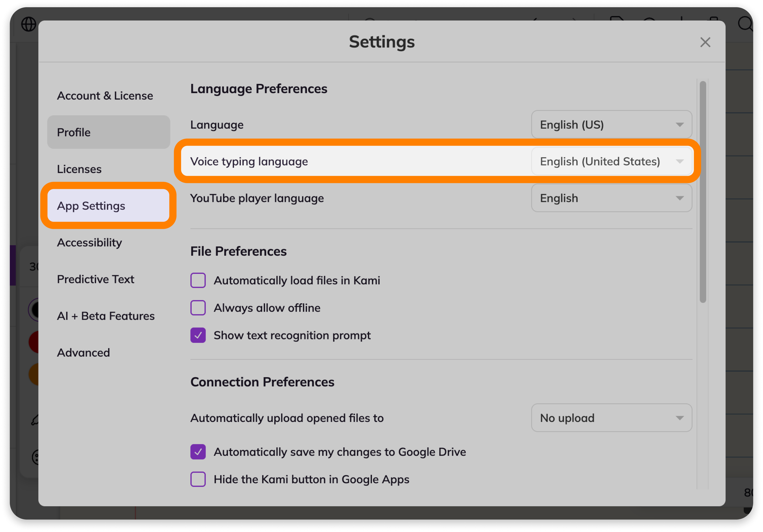Open Accessibility settings

(x=108, y=242)
